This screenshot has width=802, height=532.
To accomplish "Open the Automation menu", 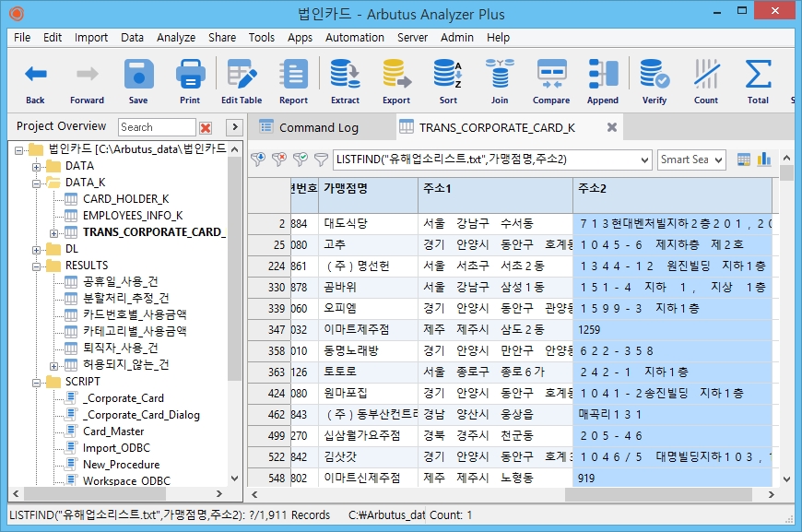I will pos(355,38).
